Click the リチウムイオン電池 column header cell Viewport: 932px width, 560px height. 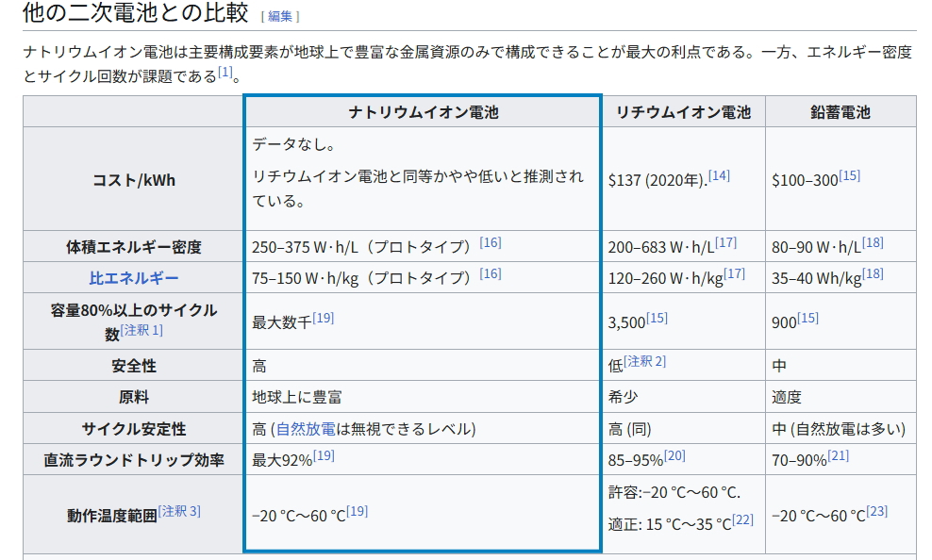pyautogui.click(x=683, y=112)
